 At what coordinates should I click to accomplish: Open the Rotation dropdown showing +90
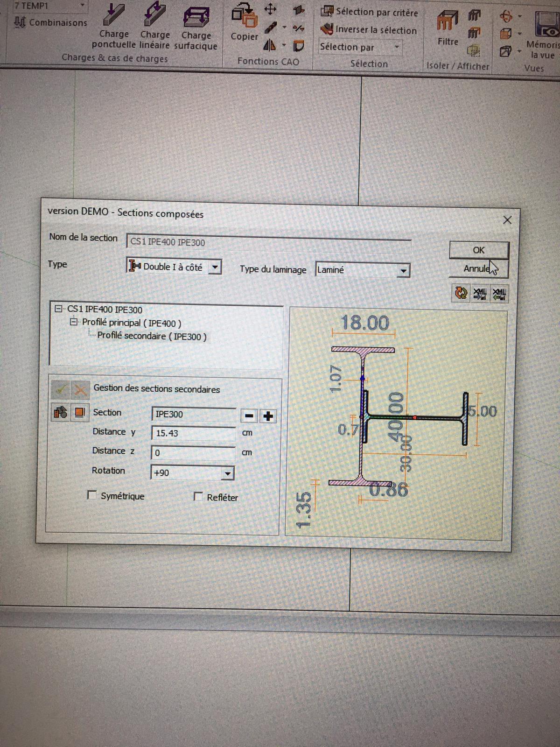pos(227,473)
